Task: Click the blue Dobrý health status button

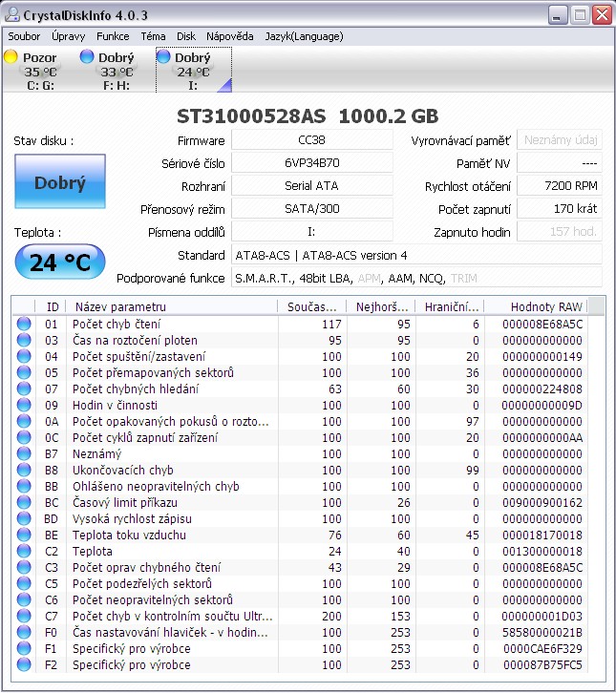Action: (59, 182)
